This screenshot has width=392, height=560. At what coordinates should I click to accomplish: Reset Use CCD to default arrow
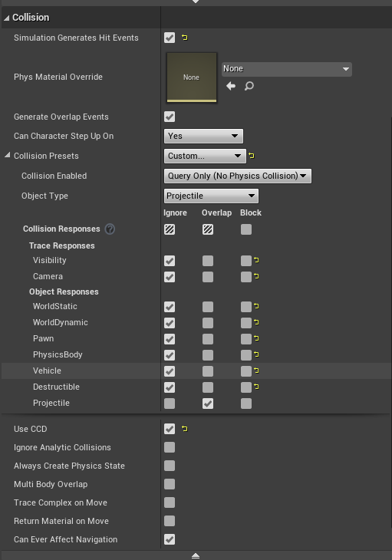[x=185, y=429]
